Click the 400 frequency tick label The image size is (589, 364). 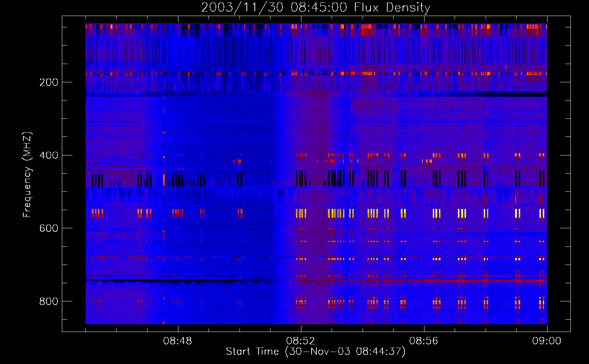(x=49, y=155)
